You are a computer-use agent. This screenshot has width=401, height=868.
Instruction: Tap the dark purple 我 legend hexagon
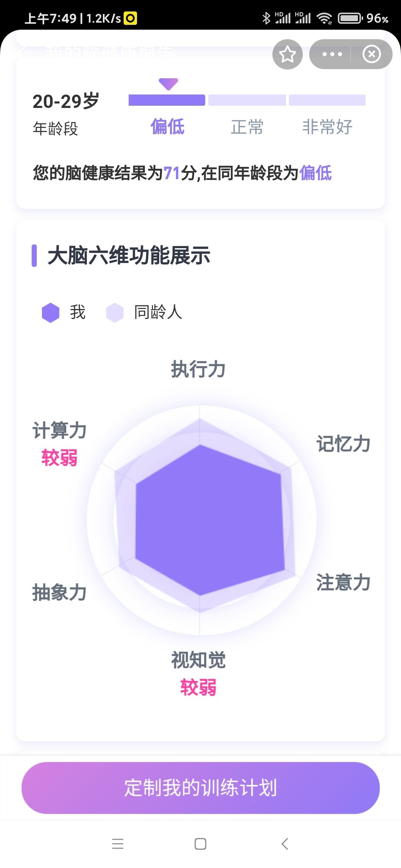click(50, 312)
